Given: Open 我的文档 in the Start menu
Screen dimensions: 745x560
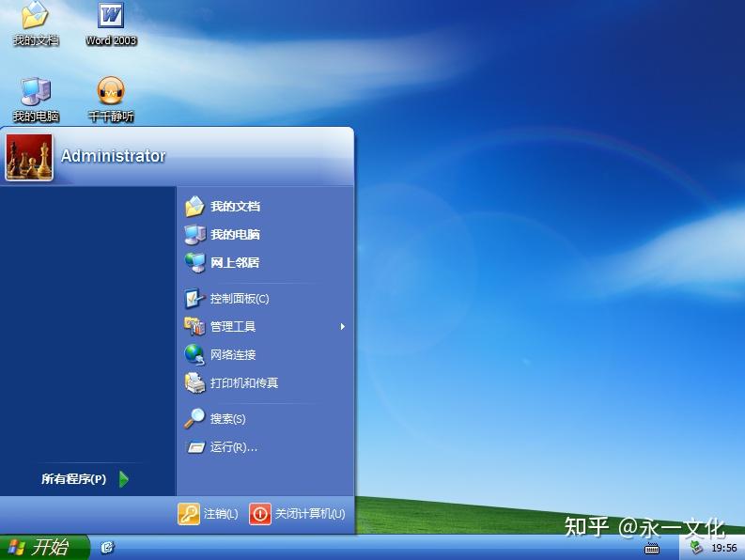Looking at the screenshot, I should pos(265,207).
